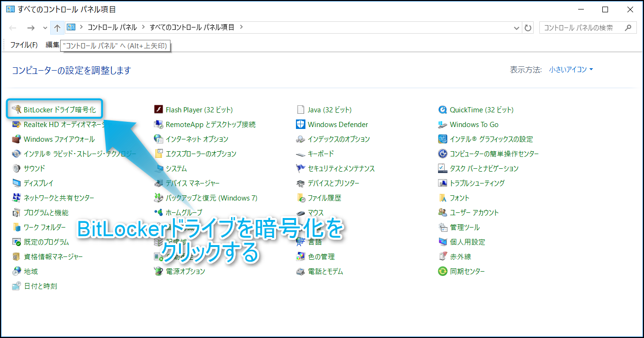Open the ファイル(F) menu
This screenshot has height=338, width=644.
(24, 45)
